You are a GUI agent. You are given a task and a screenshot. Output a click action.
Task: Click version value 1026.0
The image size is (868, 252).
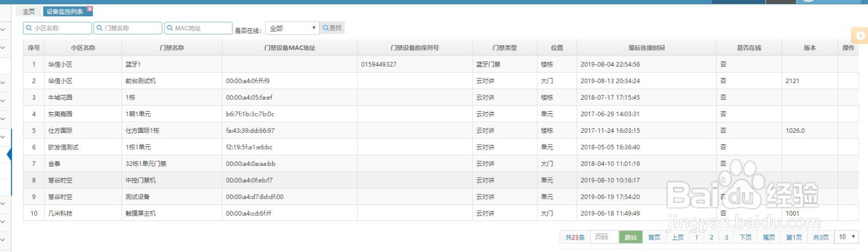[x=795, y=131]
